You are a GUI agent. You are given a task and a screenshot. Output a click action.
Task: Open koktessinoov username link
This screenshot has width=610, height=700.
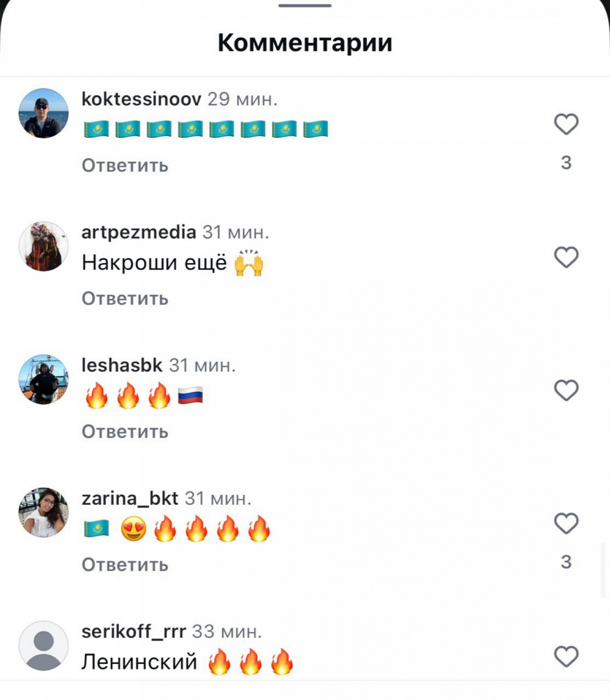(x=142, y=99)
